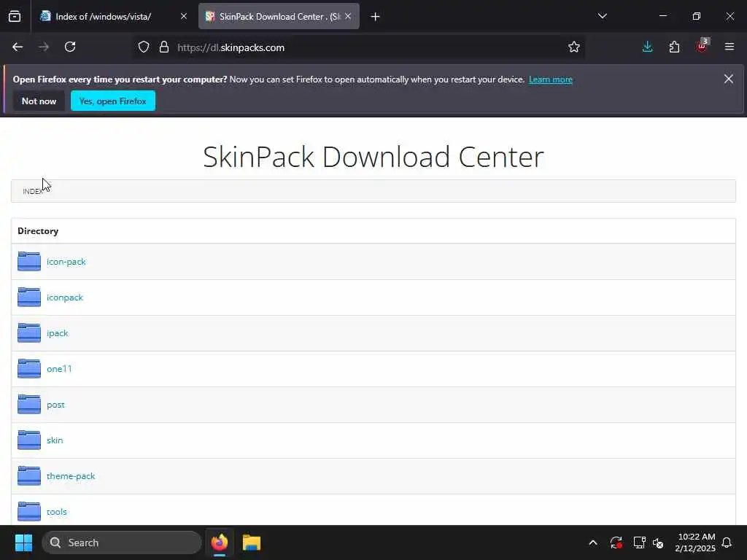Click the folder icon beside one11

click(29, 368)
